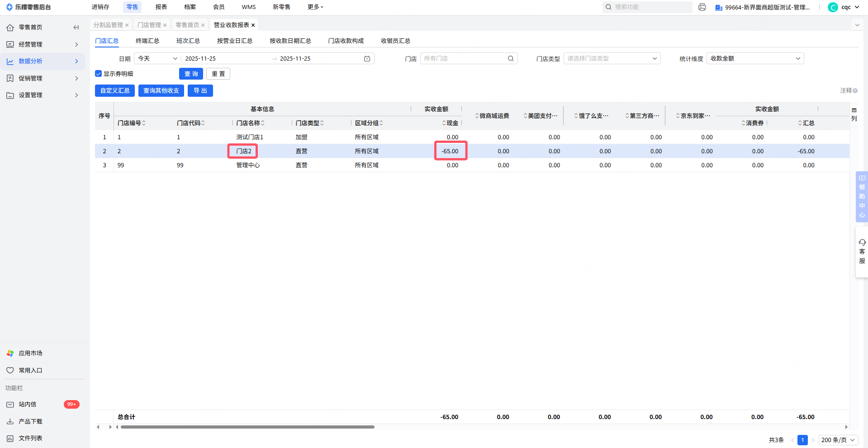Switch to the 终端汇总 tab

coord(147,41)
